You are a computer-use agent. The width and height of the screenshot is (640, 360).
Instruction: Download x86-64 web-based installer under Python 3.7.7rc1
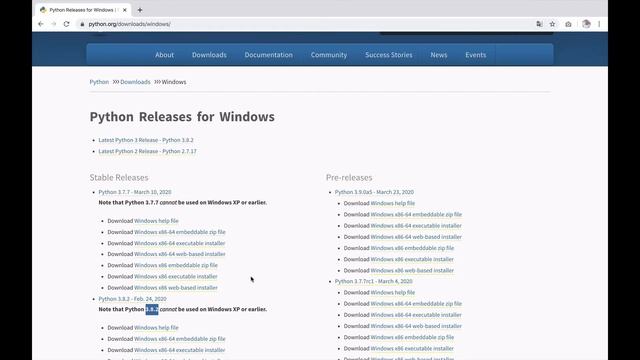[x=416, y=326]
